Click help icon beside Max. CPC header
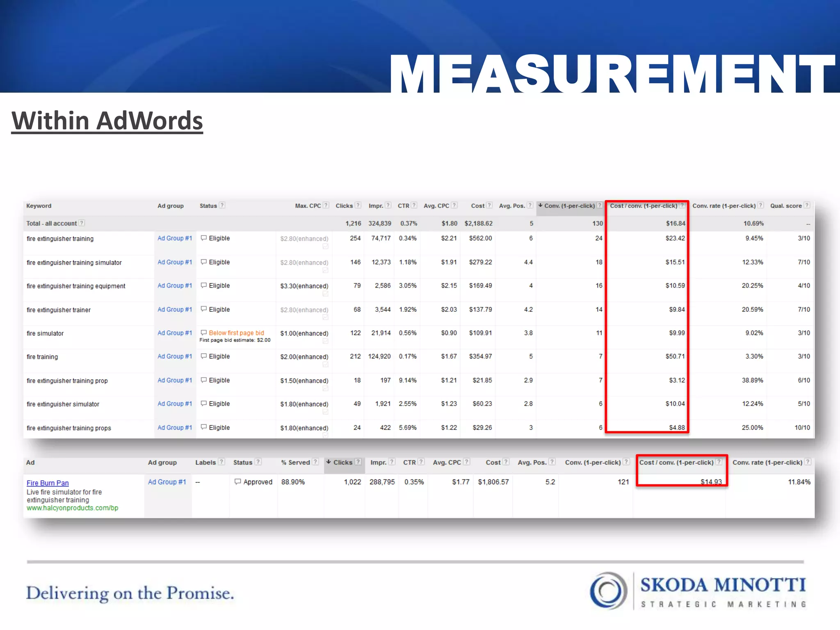 pos(326,205)
